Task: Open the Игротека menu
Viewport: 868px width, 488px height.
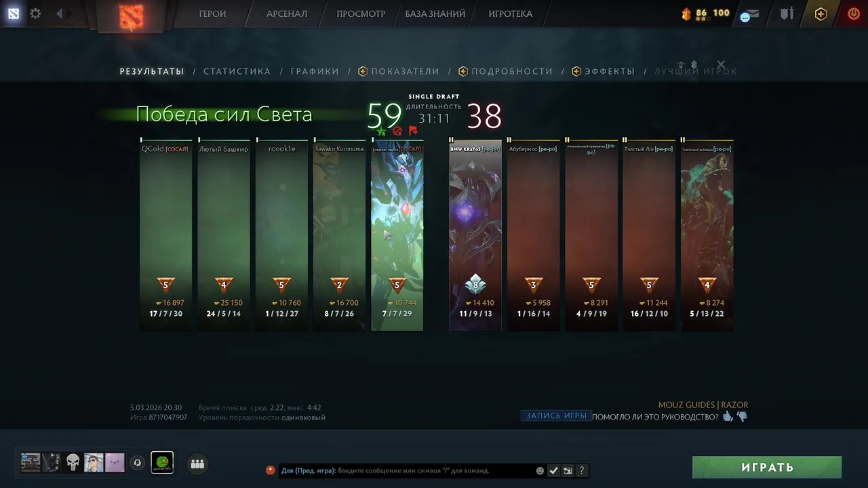Action: pyautogui.click(x=511, y=14)
